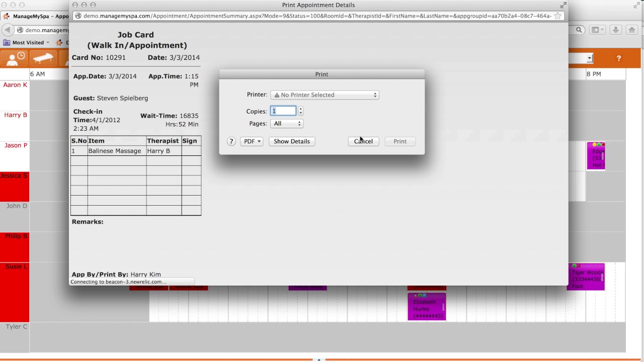
Task: Open the dropdown in the orange toolbar
Action: [x=589, y=59]
